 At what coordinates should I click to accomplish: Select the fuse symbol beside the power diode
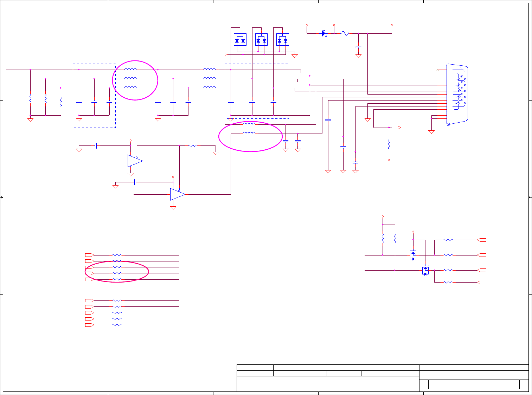pyautogui.click(x=345, y=33)
